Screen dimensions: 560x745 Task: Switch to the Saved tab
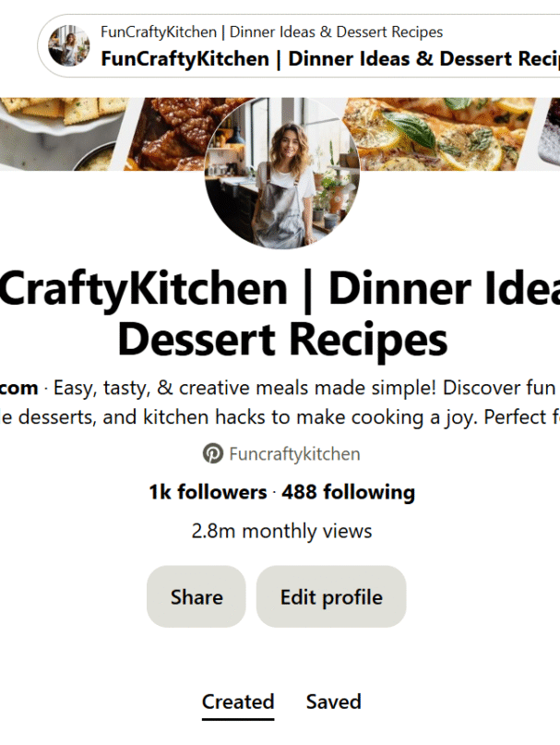(333, 702)
